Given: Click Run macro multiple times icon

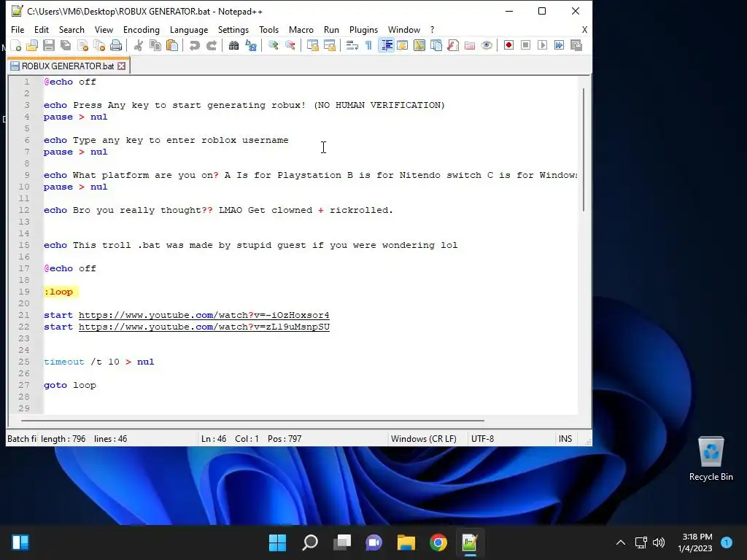Looking at the screenshot, I should pyautogui.click(x=560, y=45).
